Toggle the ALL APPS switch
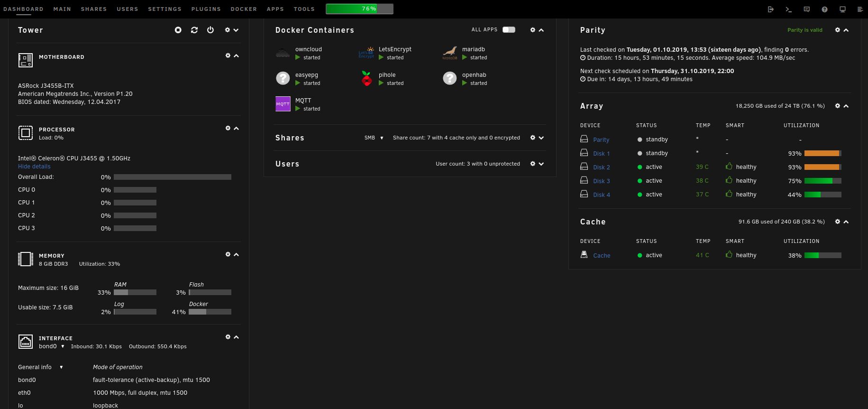 pyautogui.click(x=509, y=29)
